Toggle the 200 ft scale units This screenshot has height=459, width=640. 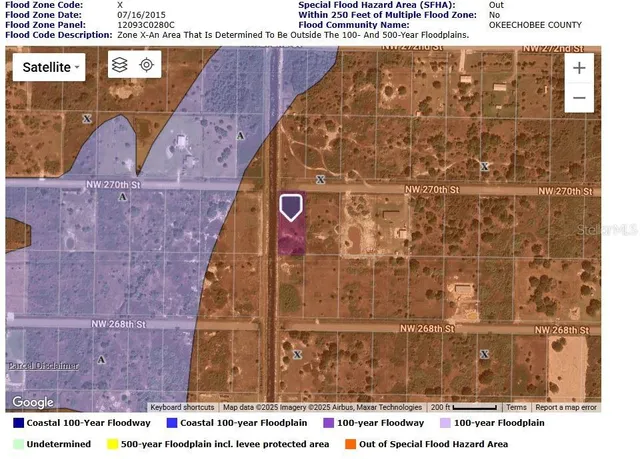tap(463, 407)
